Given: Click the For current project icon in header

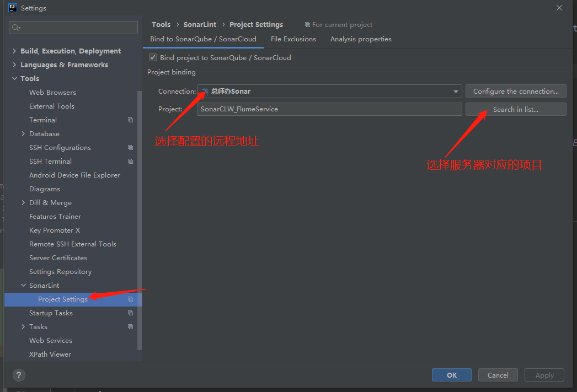Looking at the screenshot, I should 307,25.
